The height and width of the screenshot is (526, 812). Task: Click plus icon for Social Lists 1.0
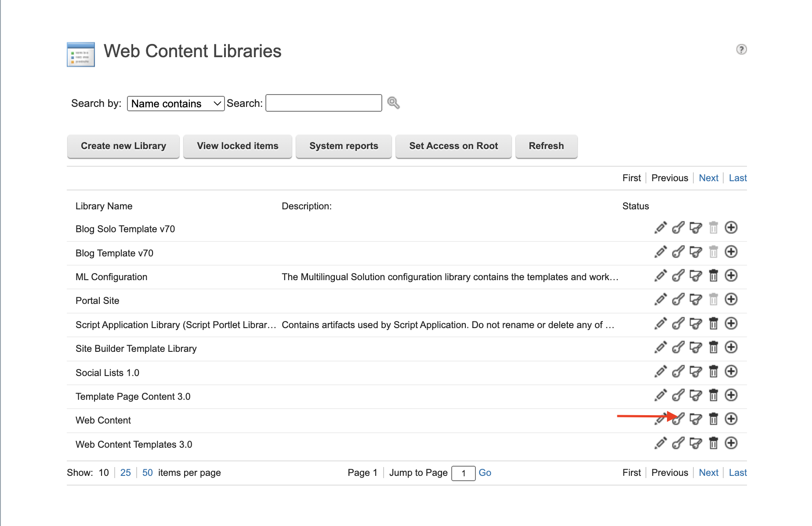(x=731, y=372)
